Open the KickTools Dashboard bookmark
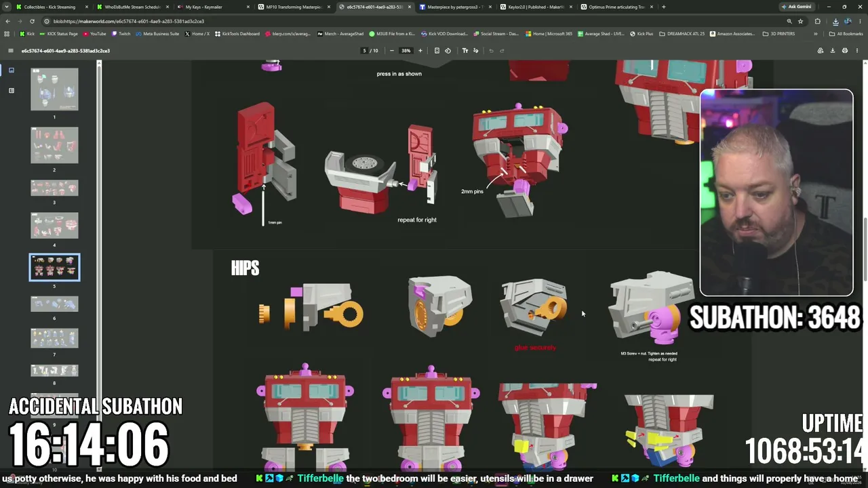This screenshot has width=868, height=488. (237, 34)
